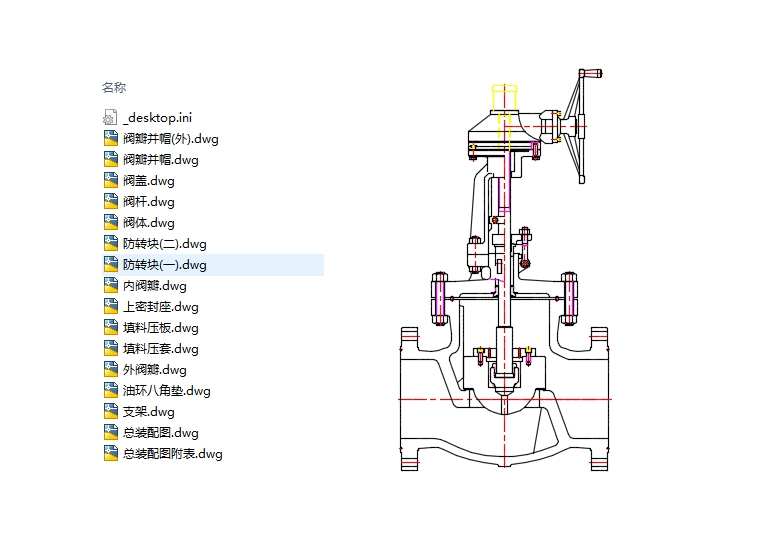Select the 总装配图.dwg file name

160,433
